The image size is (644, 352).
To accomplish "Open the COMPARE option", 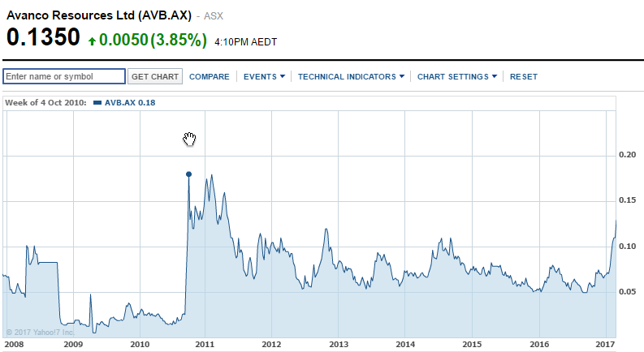I will (209, 77).
